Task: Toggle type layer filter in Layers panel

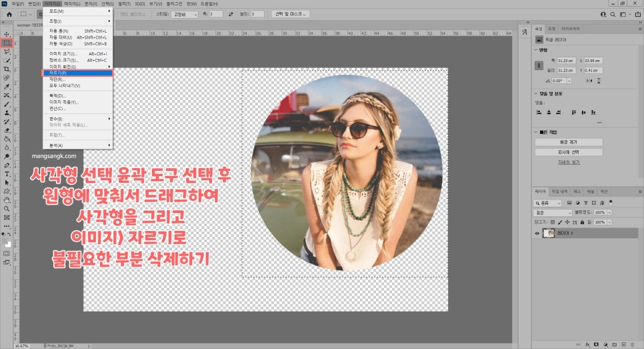Action: [x=586, y=203]
